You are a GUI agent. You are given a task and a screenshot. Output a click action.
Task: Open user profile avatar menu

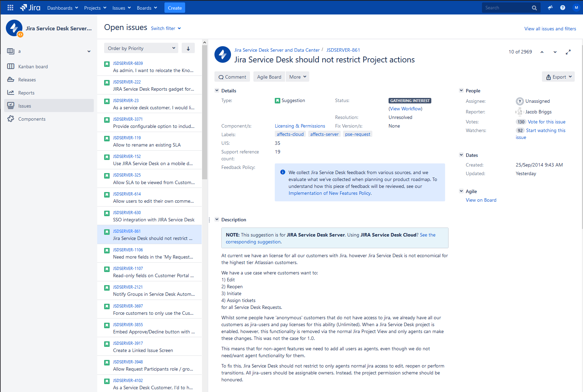(576, 8)
